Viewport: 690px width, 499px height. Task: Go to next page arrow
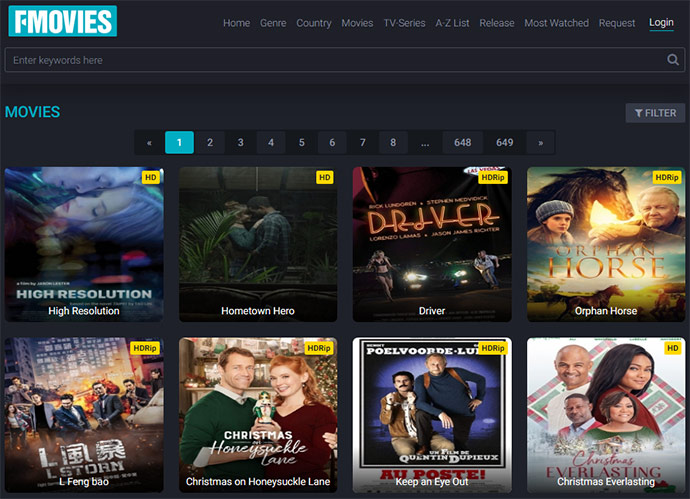[540, 143]
